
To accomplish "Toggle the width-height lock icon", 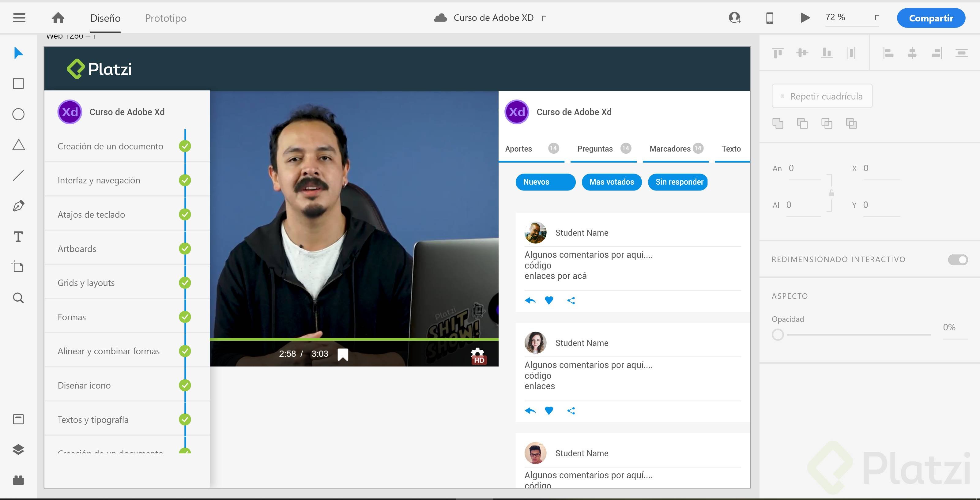I will (x=831, y=193).
